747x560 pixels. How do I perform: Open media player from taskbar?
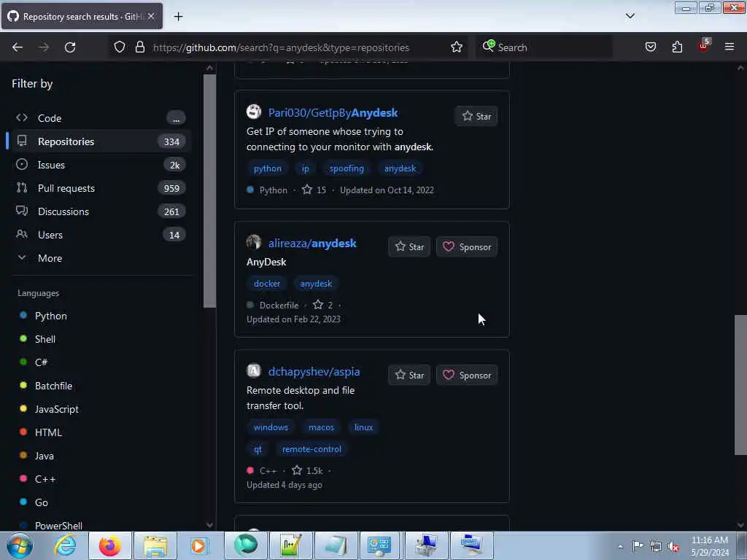pos(200,545)
